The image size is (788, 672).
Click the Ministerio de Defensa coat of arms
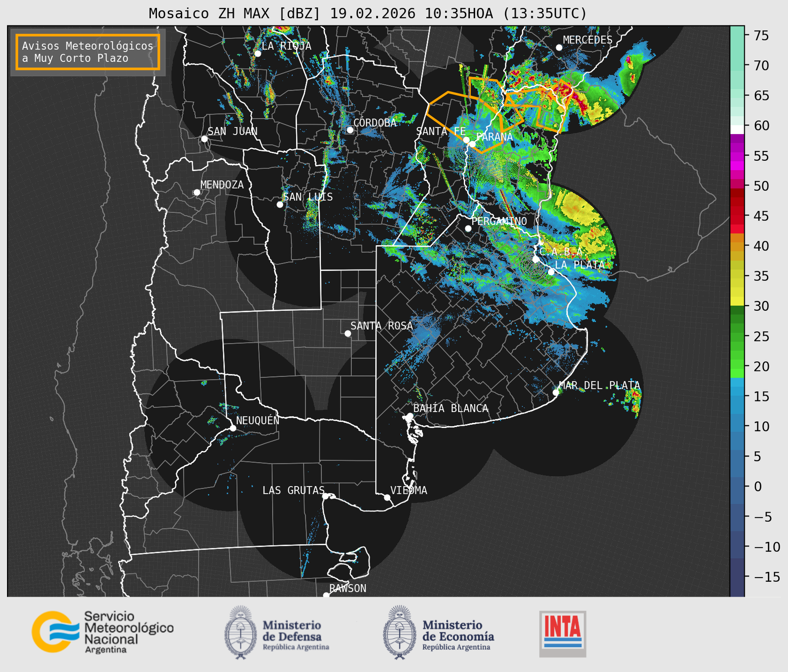(241, 632)
